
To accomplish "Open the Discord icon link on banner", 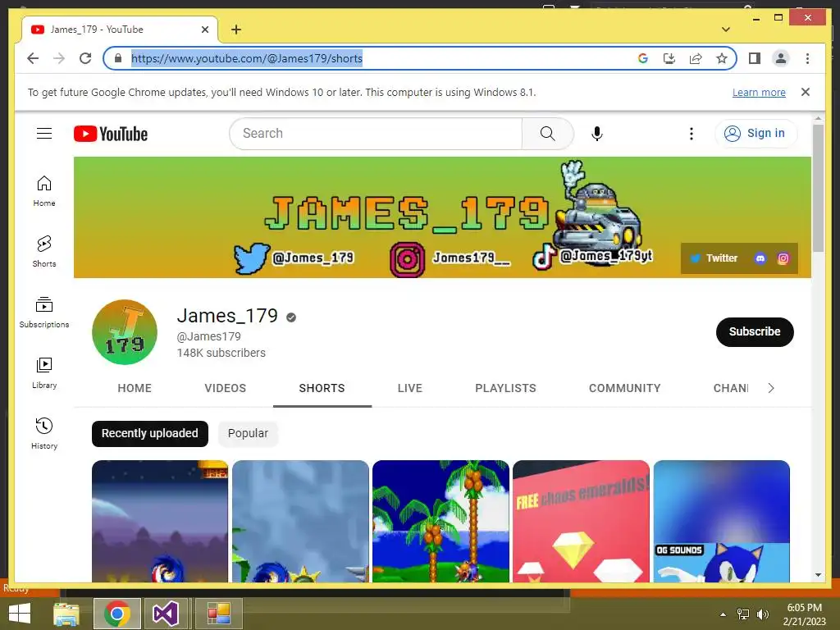I will point(760,258).
